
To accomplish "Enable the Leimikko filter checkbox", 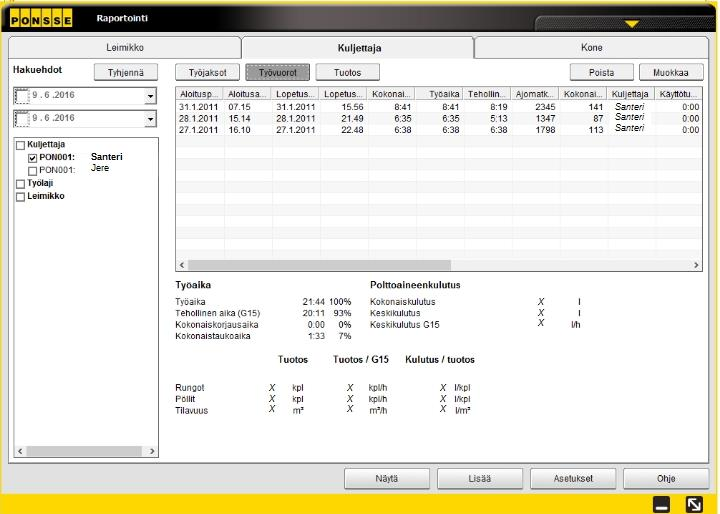I will click(x=21, y=197).
